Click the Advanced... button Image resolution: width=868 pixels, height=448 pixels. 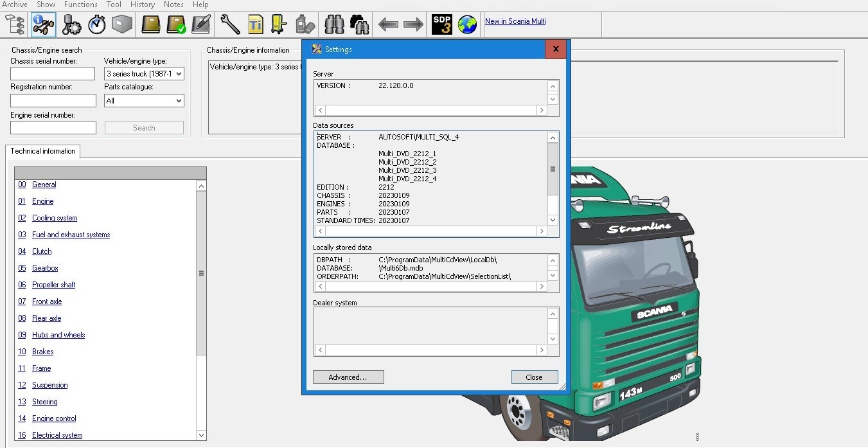coord(348,377)
